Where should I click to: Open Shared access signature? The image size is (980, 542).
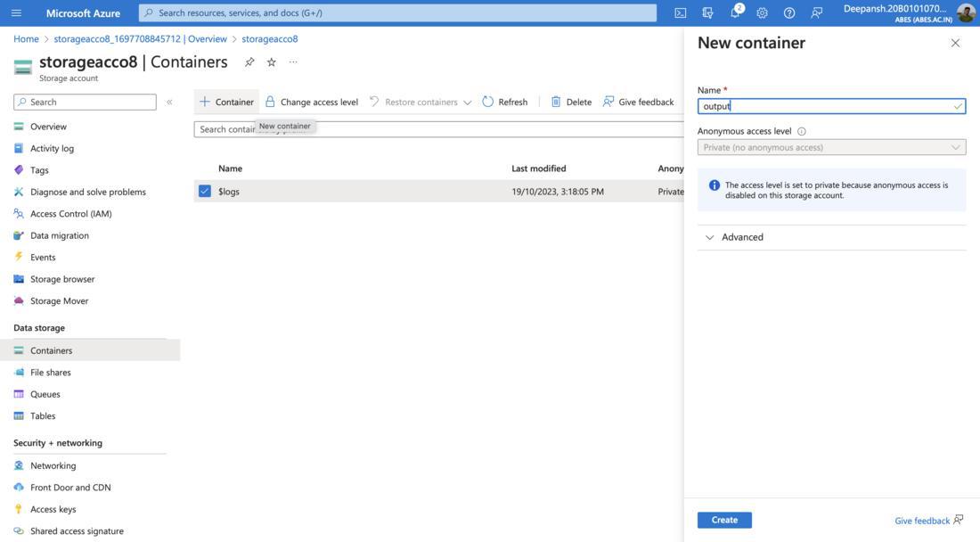pos(77,531)
